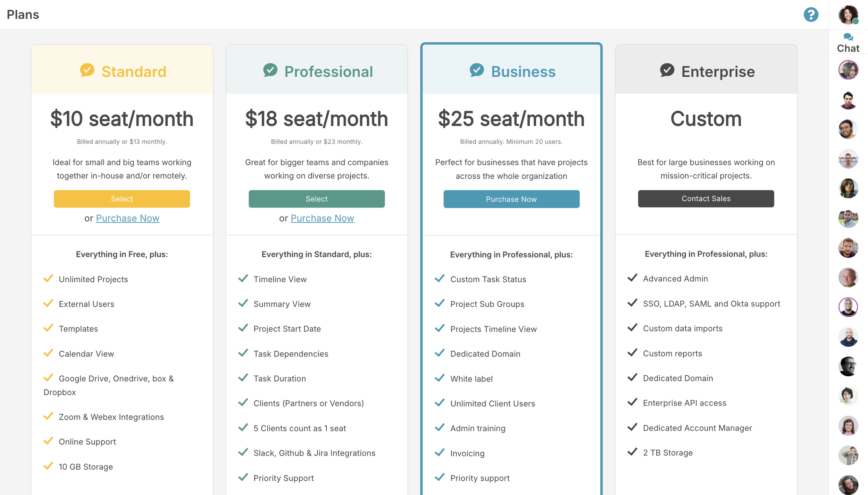868x495 pixels.
Task: Click the Business plan checkmark badge
Action: (x=477, y=70)
